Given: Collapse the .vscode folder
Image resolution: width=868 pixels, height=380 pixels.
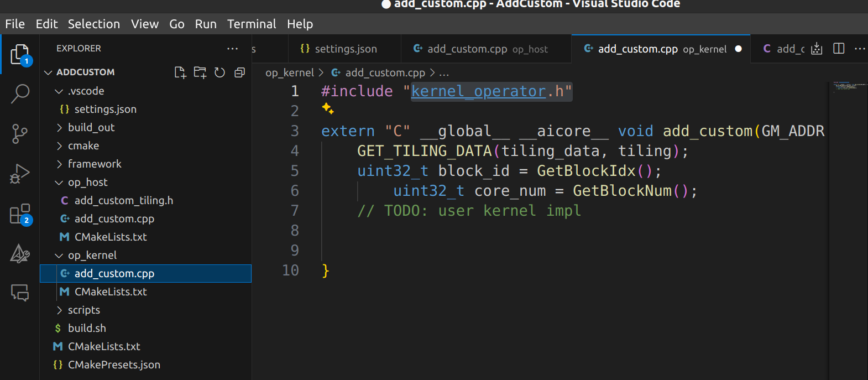Looking at the screenshot, I should [59, 91].
